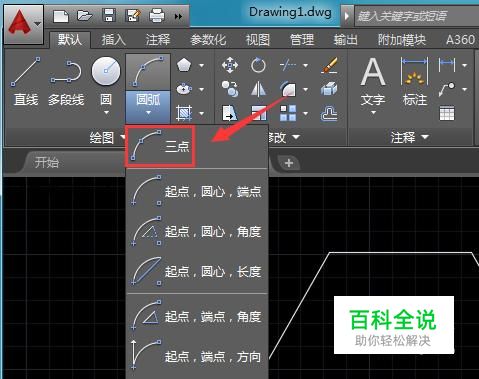
Task: Select the Mirror tool icon
Action: click(x=258, y=89)
